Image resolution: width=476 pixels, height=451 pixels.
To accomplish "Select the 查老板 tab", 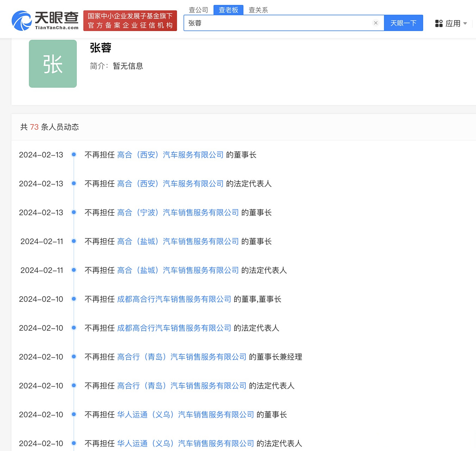I will tap(228, 10).
